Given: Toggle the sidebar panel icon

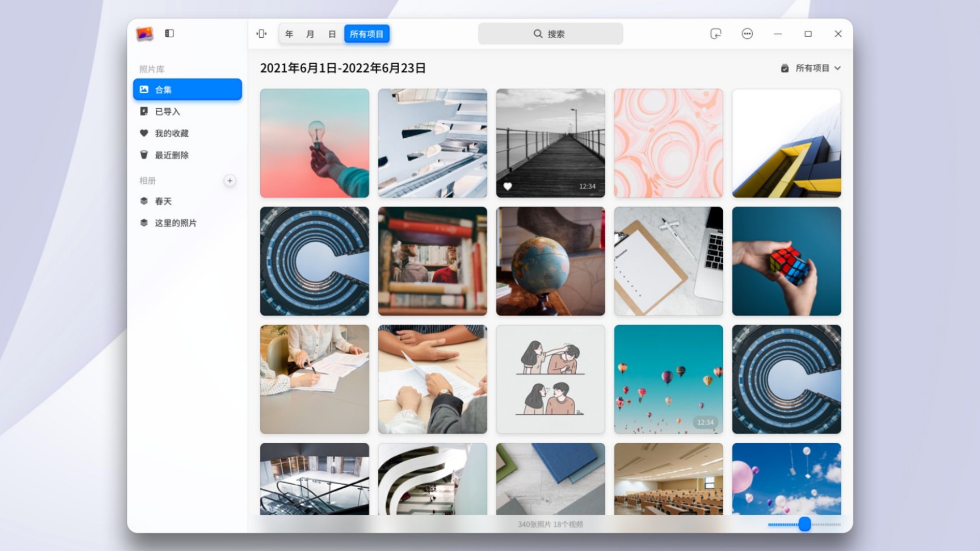Looking at the screenshot, I should tap(169, 34).
